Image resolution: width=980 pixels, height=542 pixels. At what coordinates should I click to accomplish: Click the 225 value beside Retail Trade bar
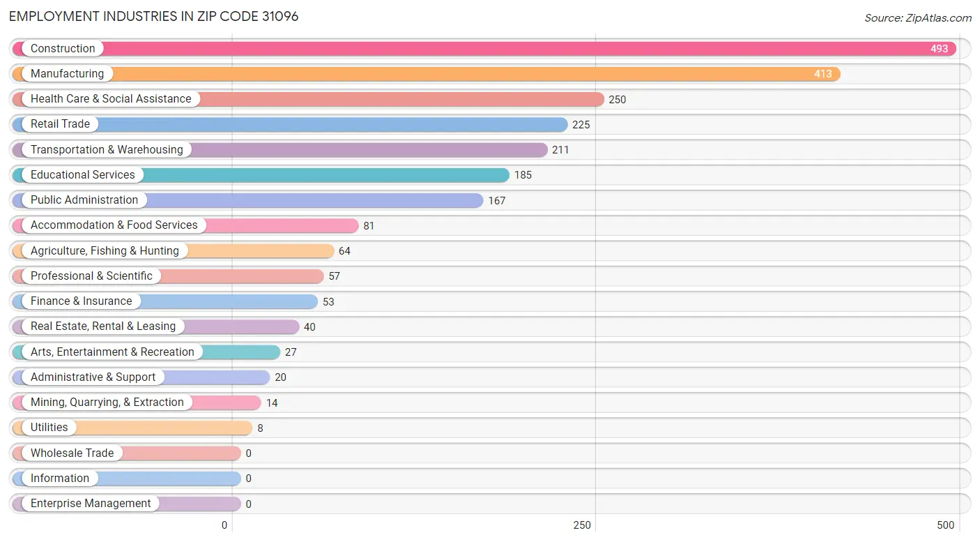tap(581, 125)
